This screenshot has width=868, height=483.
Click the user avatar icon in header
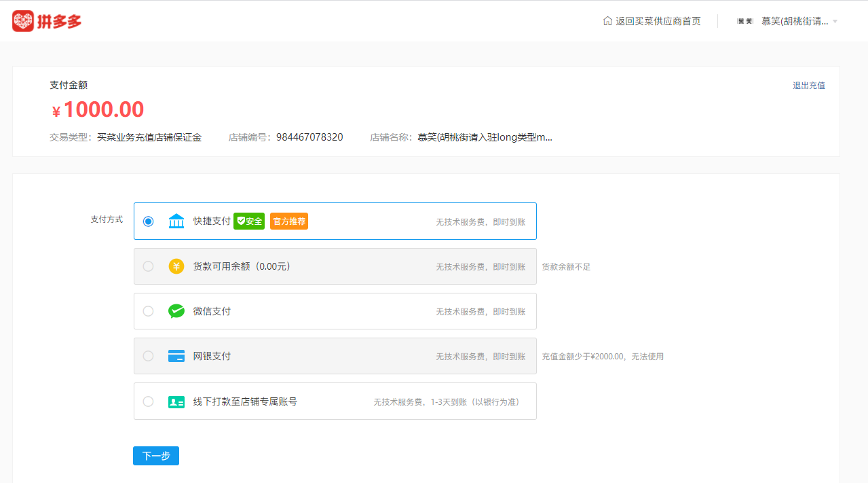coord(745,21)
